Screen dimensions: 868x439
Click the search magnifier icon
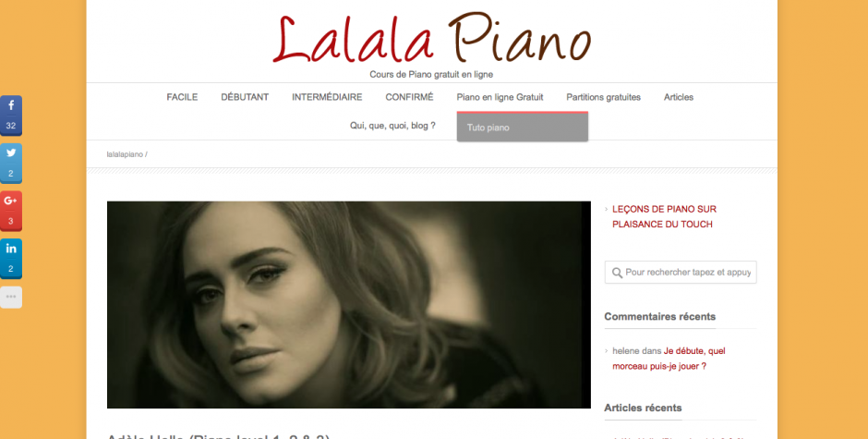(617, 273)
